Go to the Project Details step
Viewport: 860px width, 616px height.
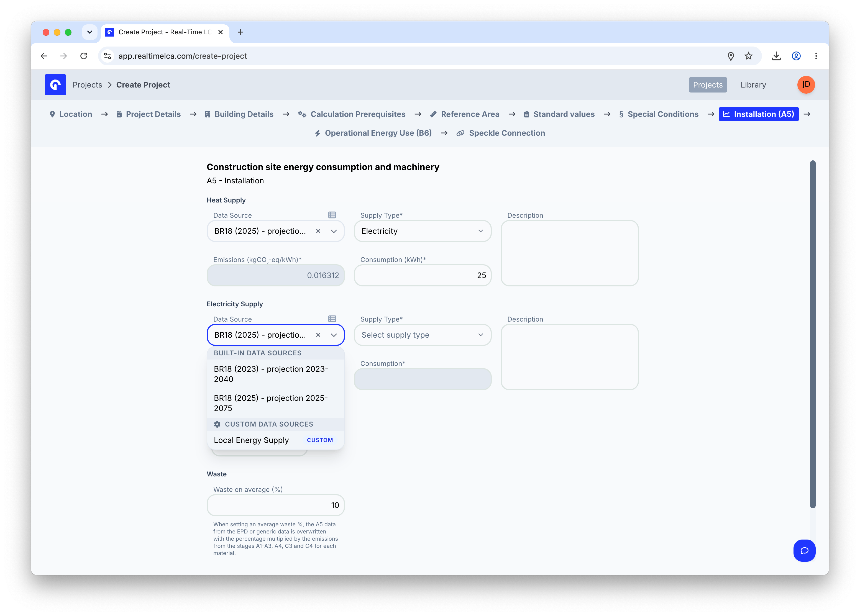coord(148,114)
